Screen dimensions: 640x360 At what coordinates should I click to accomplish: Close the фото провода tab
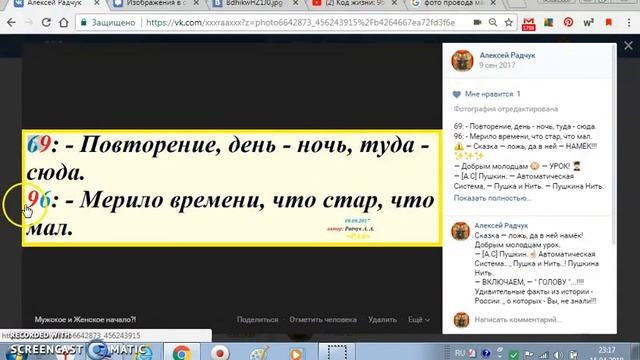point(493,3)
